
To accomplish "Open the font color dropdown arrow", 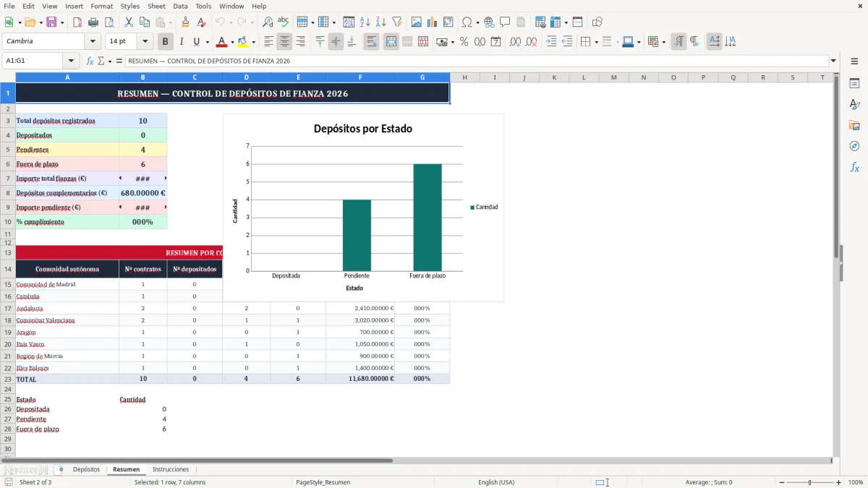I will 233,42.
